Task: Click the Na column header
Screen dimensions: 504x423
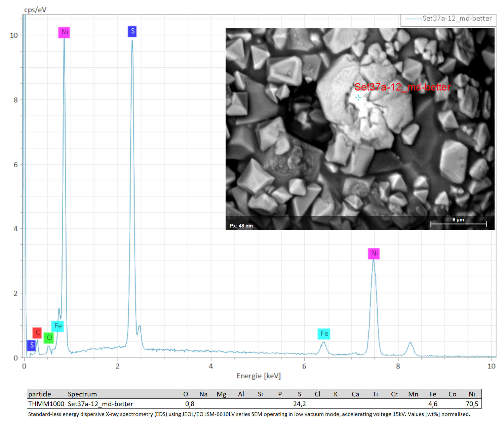Action: tap(203, 394)
